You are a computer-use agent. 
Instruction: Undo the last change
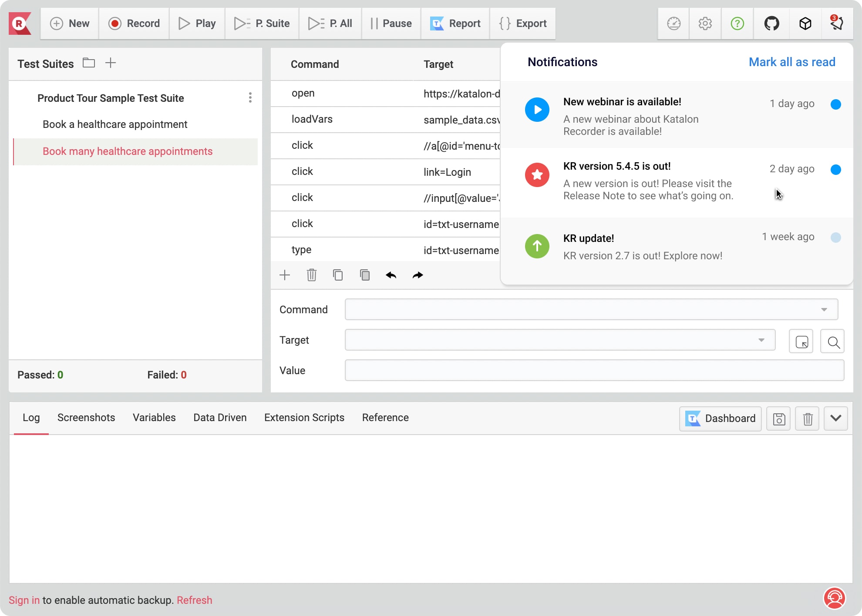click(x=391, y=275)
